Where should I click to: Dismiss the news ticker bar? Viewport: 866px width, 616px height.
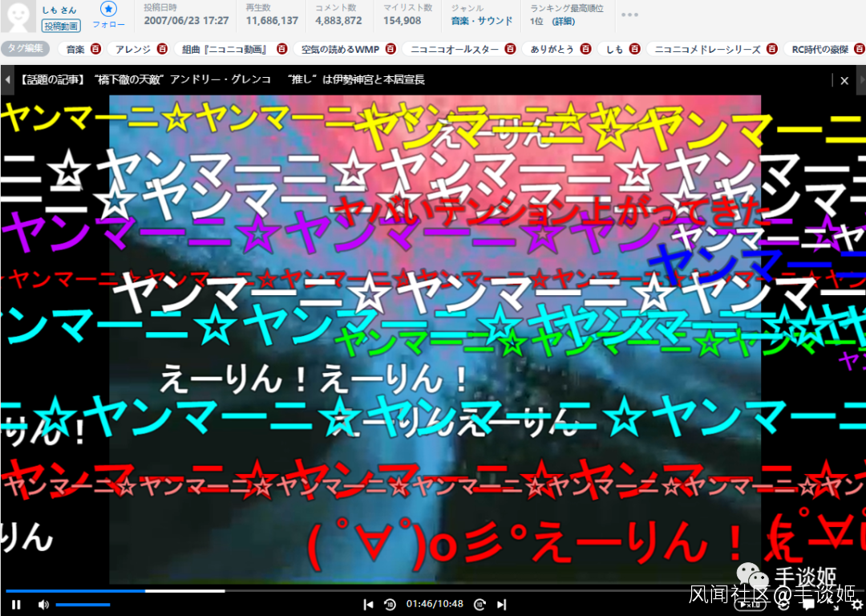[844, 80]
